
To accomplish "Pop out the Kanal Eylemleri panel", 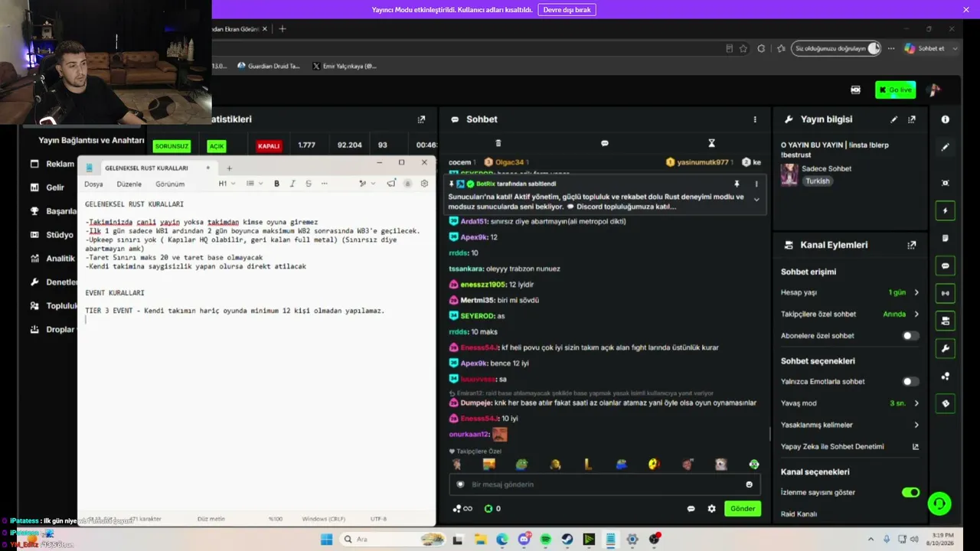I will pos(912,245).
